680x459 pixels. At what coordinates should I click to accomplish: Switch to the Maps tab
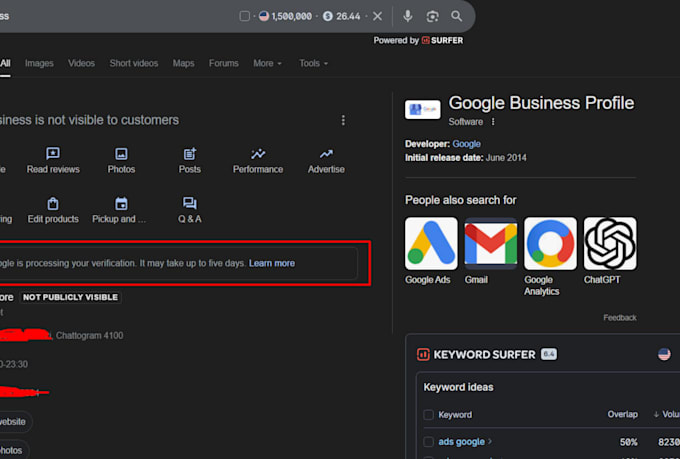[183, 63]
